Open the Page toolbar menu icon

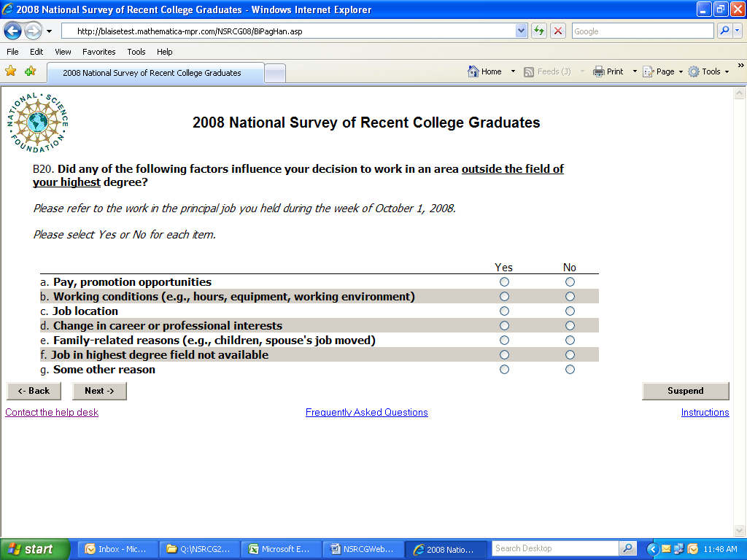pos(649,71)
